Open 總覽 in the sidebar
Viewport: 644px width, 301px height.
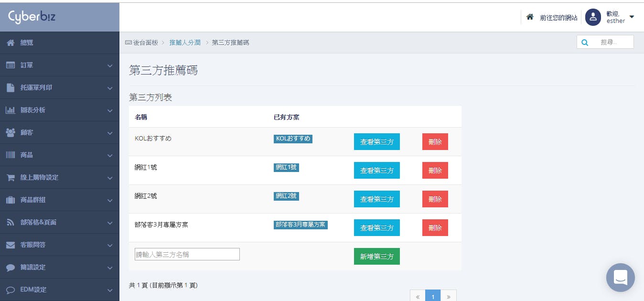pyautogui.click(x=59, y=43)
